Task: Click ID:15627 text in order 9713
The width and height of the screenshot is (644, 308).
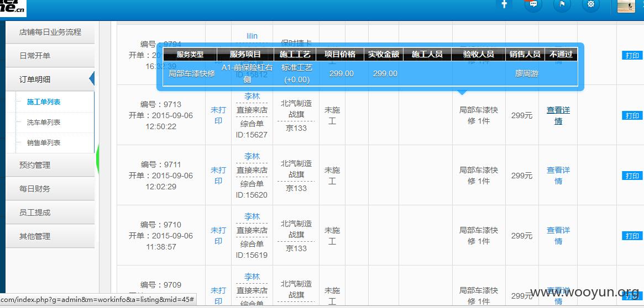Action: [252, 135]
